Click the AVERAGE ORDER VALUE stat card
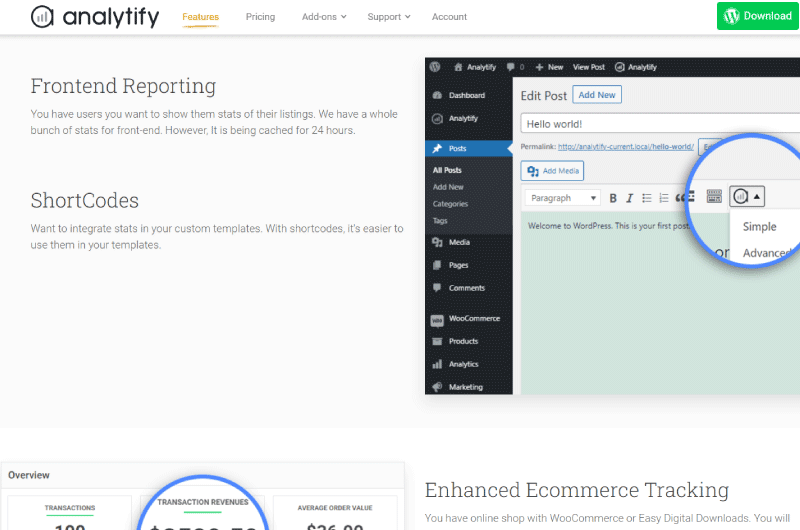The image size is (800, 530). [335, 513]
